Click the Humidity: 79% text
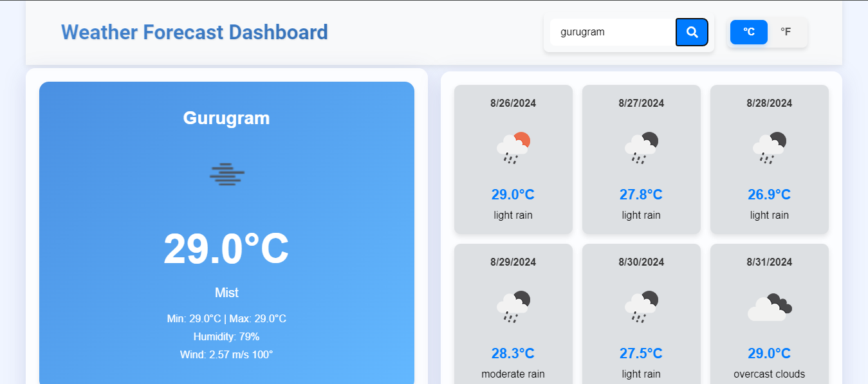 pyautogui.click(x=226, y=336)
